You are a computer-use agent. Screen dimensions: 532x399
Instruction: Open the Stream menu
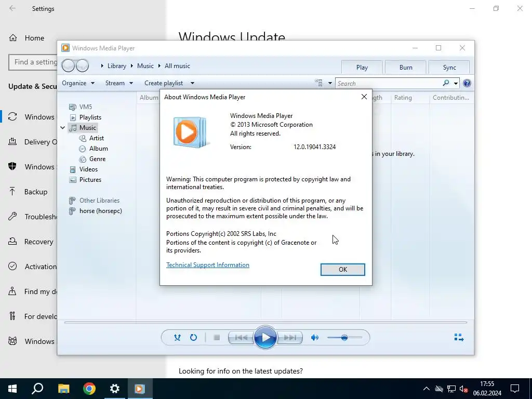pyautogui.click(x=119, y=83)
